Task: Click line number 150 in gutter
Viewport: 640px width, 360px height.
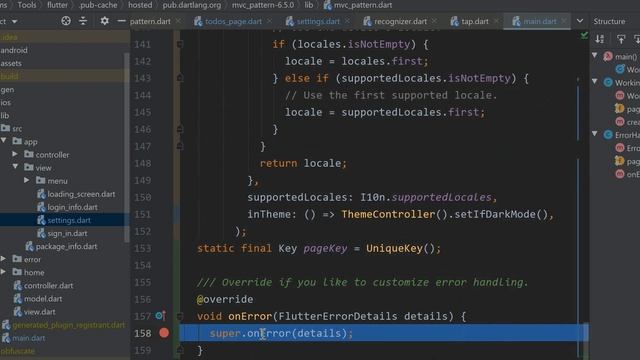Action: [142, 197]
